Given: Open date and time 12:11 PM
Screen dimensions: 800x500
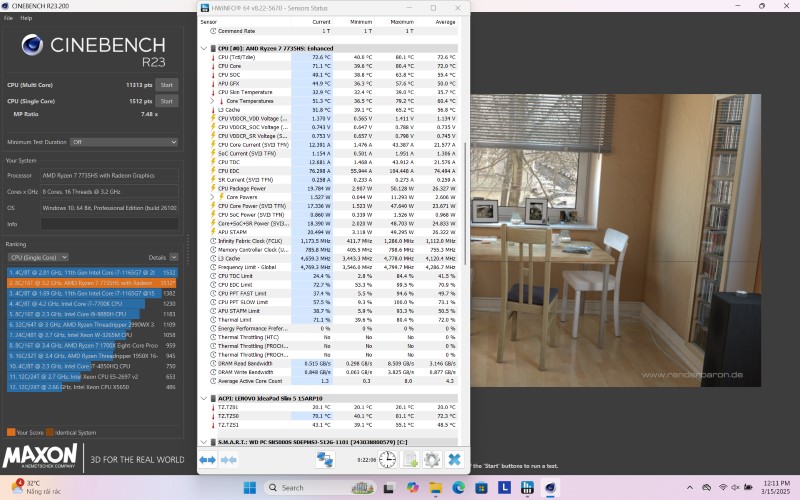Looking at the screenshot, I should 776,487.
